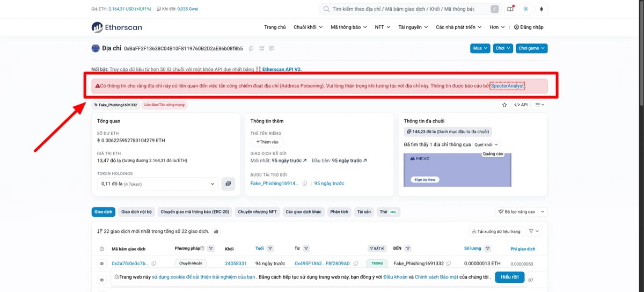Screen dimensions: 644x292
Task: Open the Tài nguyên menu
Action: tap(413, 27)
